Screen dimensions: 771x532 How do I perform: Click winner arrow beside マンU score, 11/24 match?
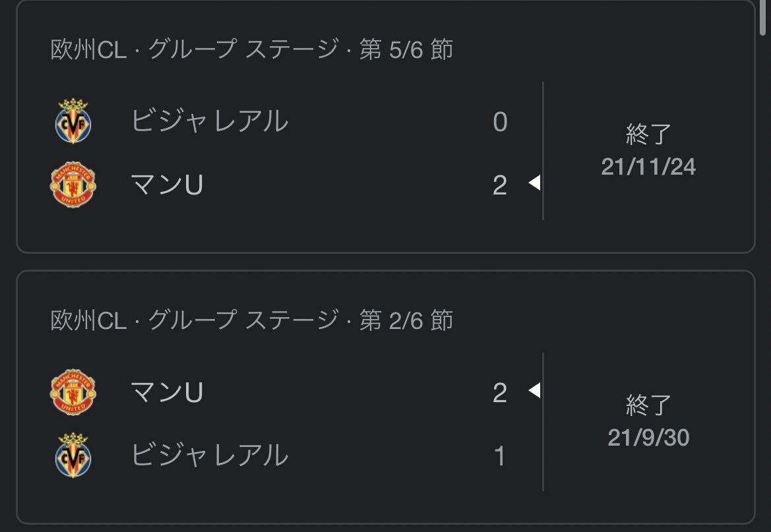tap(534, 183)
